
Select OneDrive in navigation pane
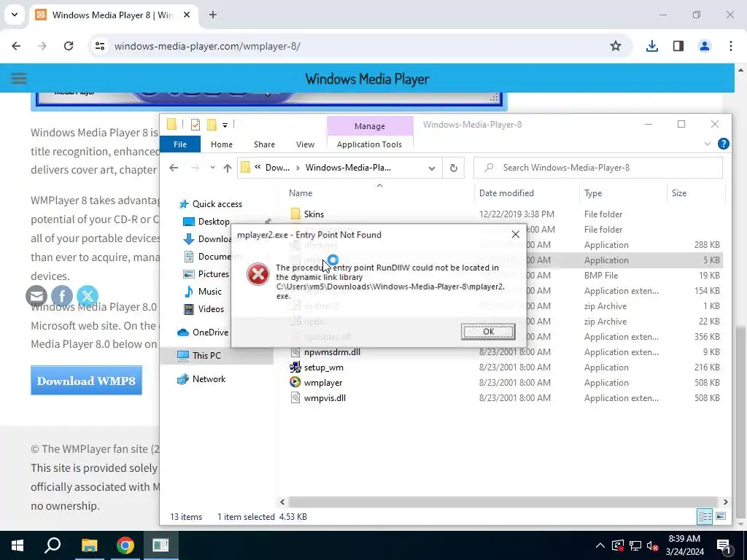click(210, 332)
